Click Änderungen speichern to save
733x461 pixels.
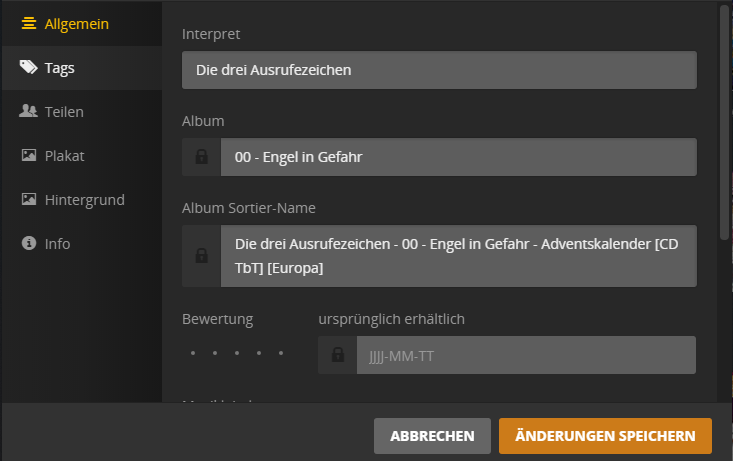[x=604, y=436]
